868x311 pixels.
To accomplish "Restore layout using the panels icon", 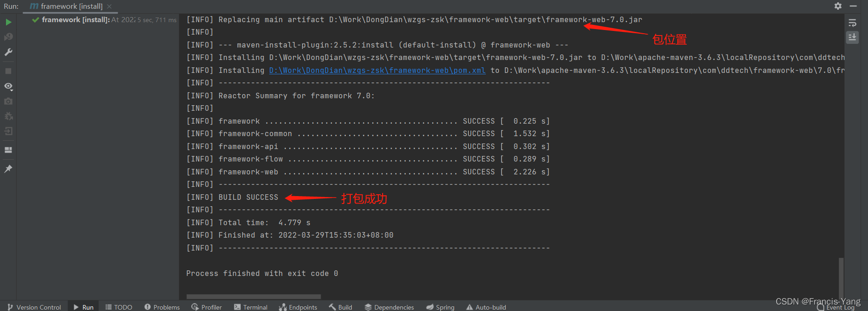I will [x=8, y=150].
